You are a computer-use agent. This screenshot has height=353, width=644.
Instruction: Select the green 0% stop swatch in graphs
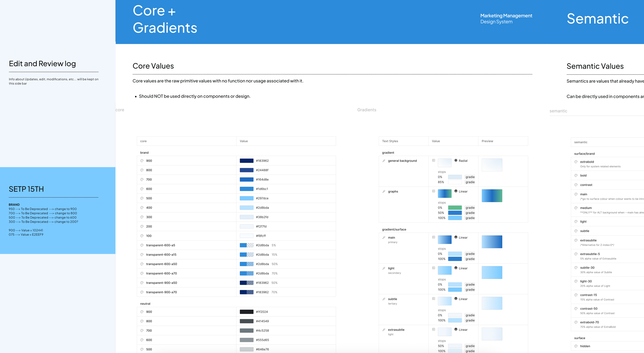pos(455,208)
